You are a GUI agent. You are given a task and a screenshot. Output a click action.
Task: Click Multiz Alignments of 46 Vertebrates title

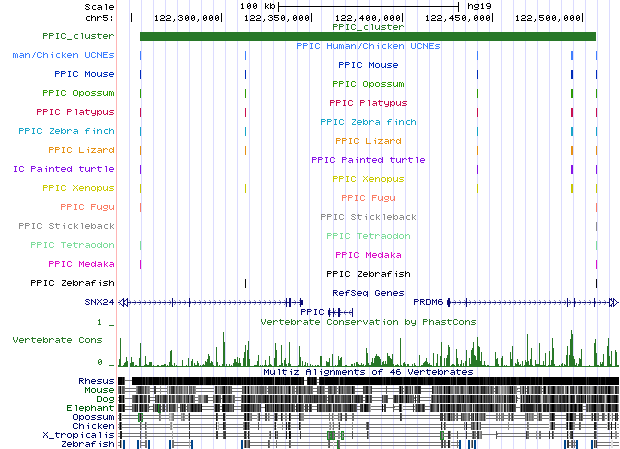pos(368,371)
